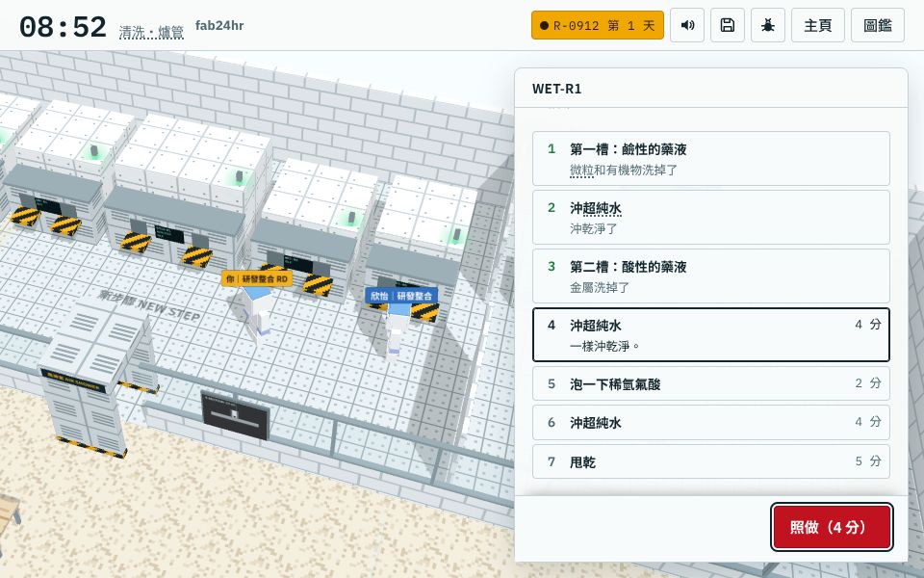Select step 2 沖超純水 row

click(710, 217)
